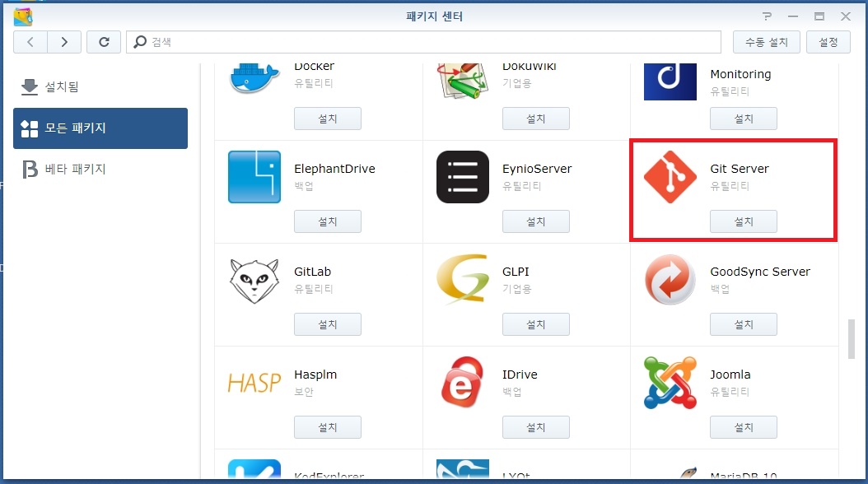Image resolution: width=868 pixels, height=484 pixels.
Task: Install ElephantDrive with its 설치 button
Action: (328, 221)
